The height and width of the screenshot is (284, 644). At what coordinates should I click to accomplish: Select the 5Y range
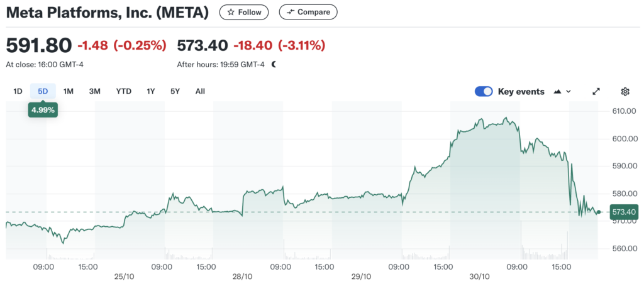[x=175, y=92]
